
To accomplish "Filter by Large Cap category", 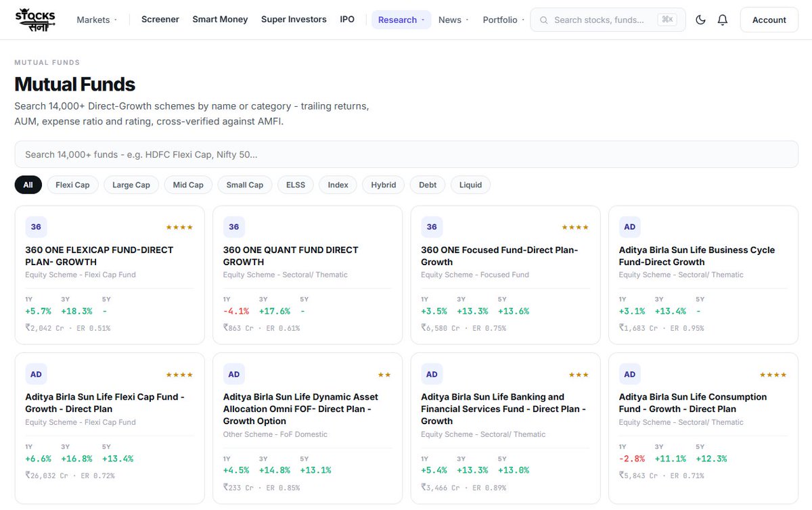I will tap(131, 185).
